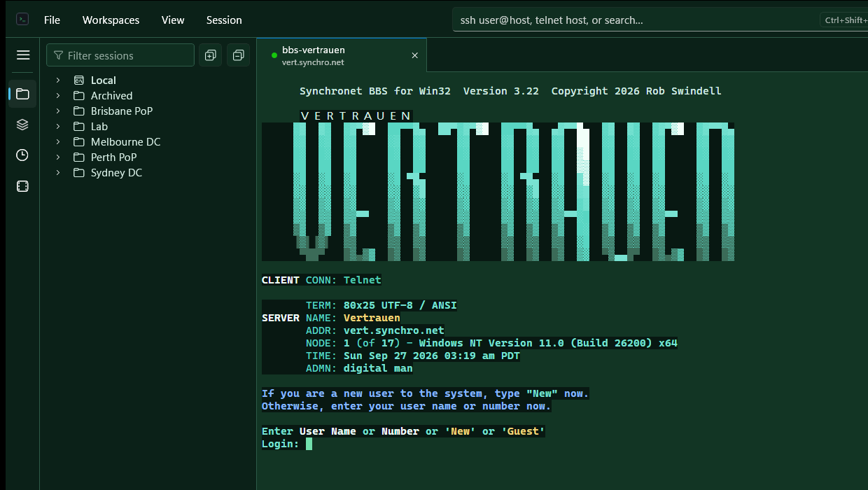Click the Sydney DC folder icon
This screenshot has width=868, height=490.
pos(79,173)
